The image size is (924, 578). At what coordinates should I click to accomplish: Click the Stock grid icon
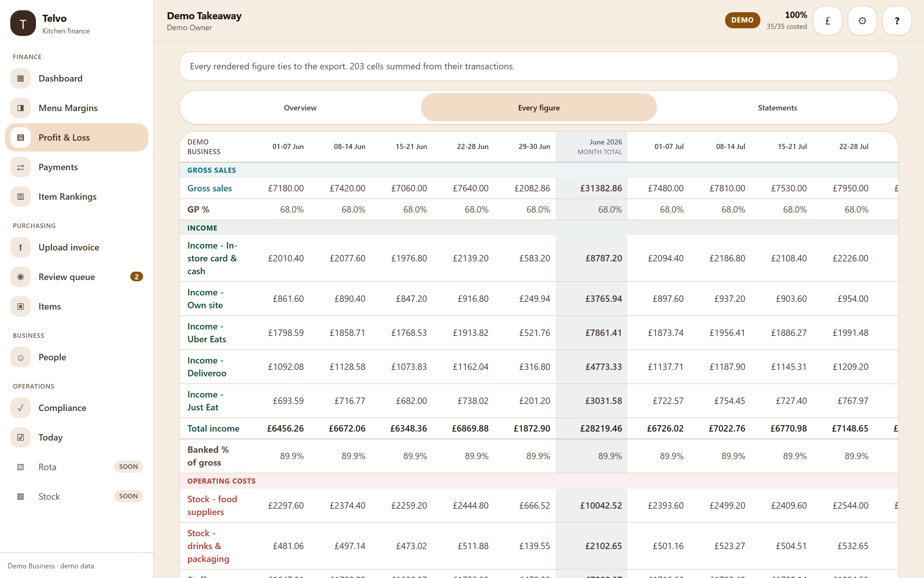point(21,496)
